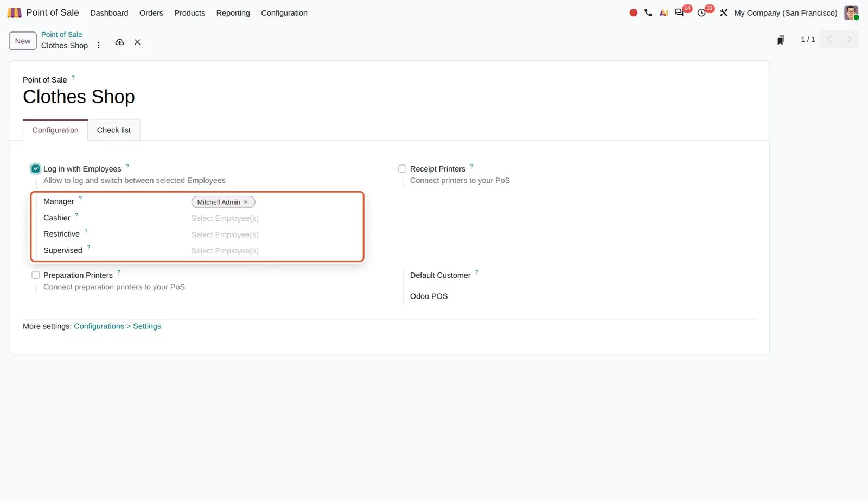Click the bookmark icon near the pager
This screenshot has height=501, width=868.
[781, 40]
